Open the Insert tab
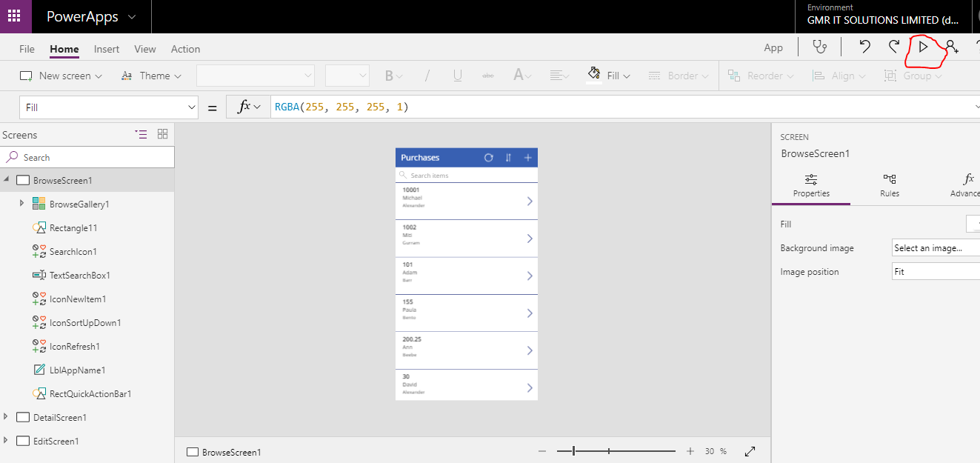This screenshot has width=980, height=463. 107,49
